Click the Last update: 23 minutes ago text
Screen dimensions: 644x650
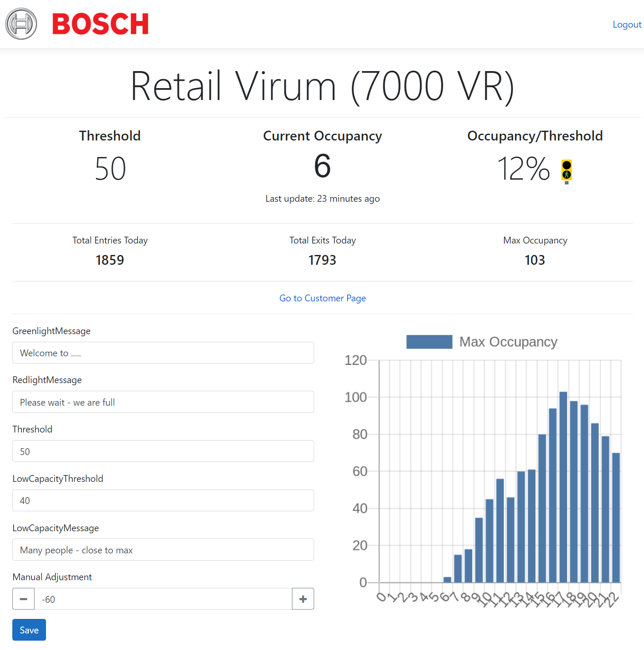(x=323, y=199)
